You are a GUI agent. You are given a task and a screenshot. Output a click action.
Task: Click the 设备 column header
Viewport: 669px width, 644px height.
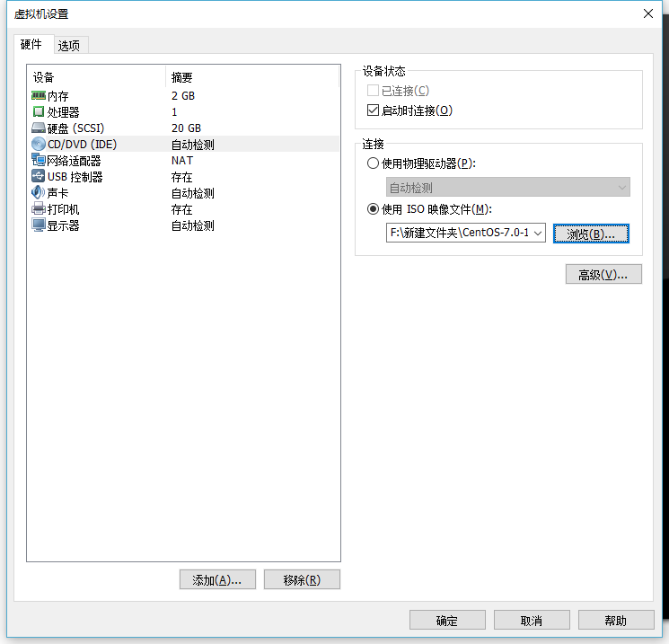click(x=43, y=77)
